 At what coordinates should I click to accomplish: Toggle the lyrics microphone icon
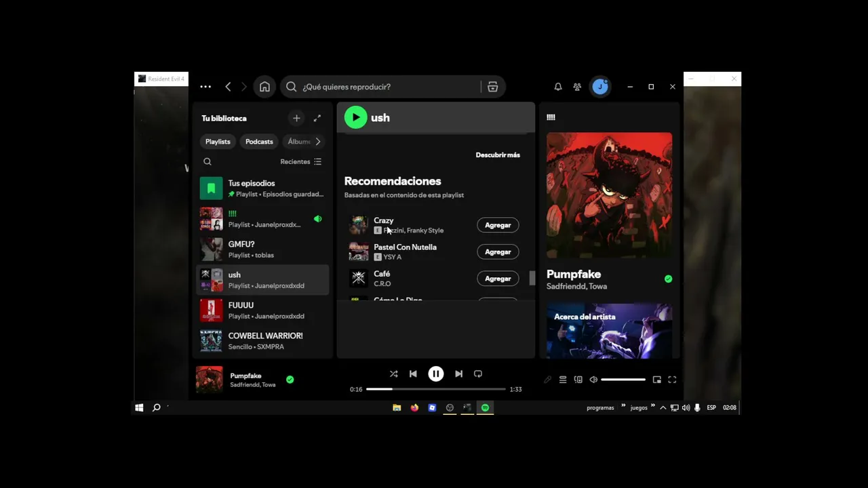tap(547, 380)
